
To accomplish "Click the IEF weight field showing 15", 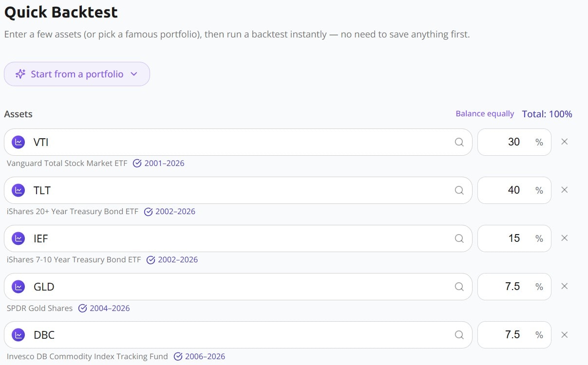I will pos(514,238).
